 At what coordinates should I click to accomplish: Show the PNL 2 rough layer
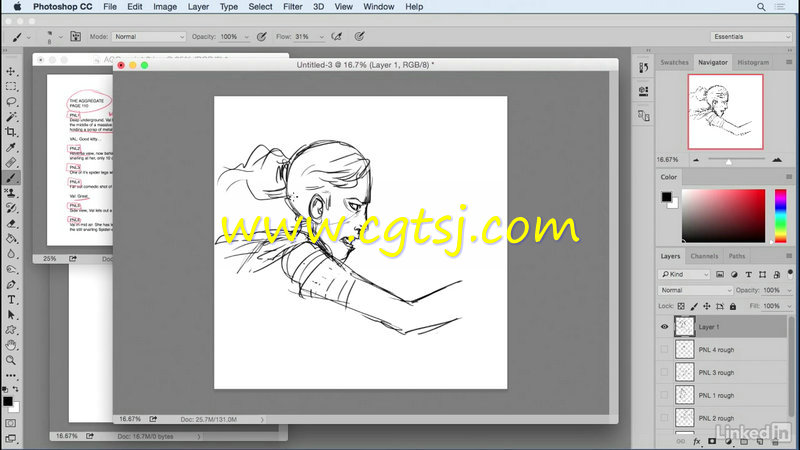coord(664,418)
